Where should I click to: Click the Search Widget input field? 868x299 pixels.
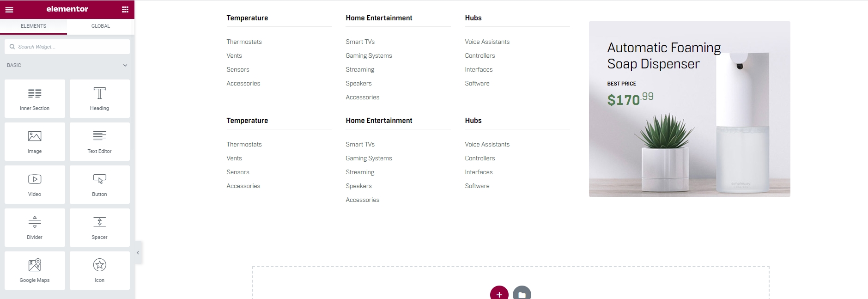[x=69, y=47]
